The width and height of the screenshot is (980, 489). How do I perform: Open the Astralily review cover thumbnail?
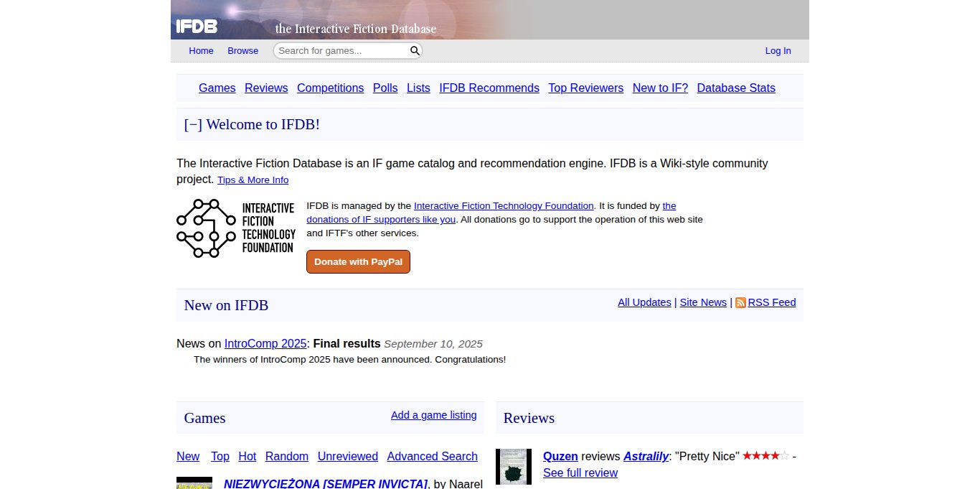pos(513,466)
